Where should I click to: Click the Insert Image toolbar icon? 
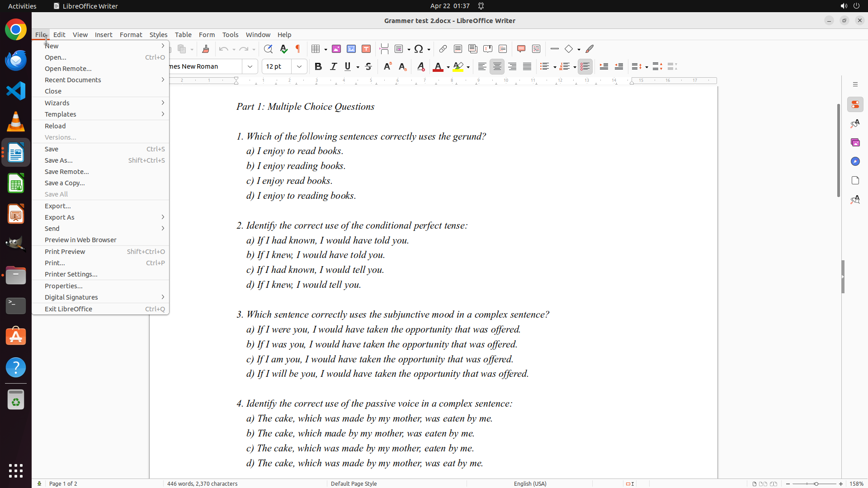[x=336, y=49]
